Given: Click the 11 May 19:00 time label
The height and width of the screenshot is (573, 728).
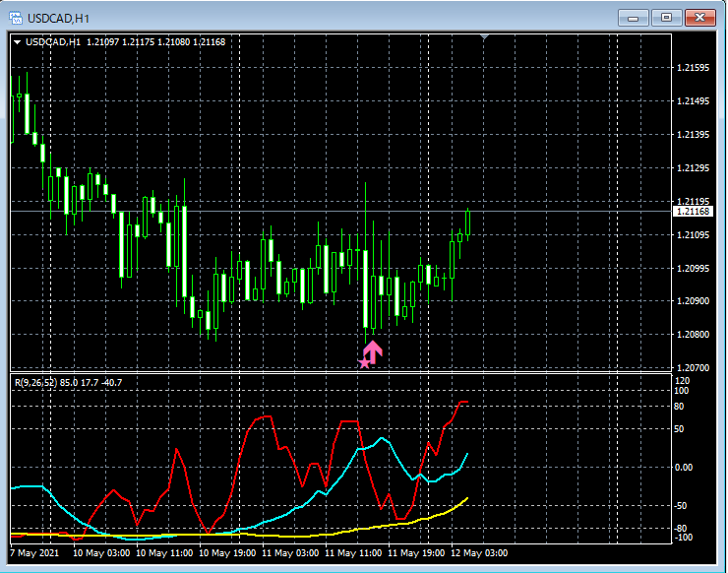Looking at the screenshot, I should pos(416,553).
